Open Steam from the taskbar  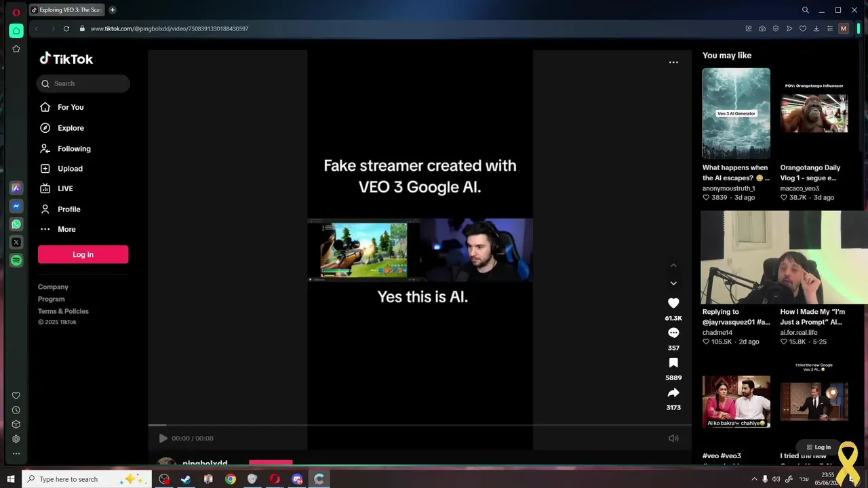coord(186,479)
